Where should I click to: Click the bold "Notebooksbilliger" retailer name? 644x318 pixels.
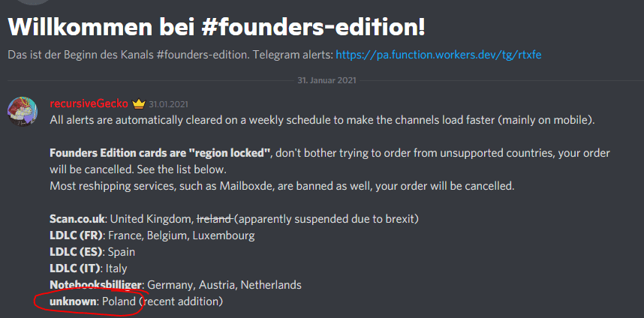coord(95,285)
